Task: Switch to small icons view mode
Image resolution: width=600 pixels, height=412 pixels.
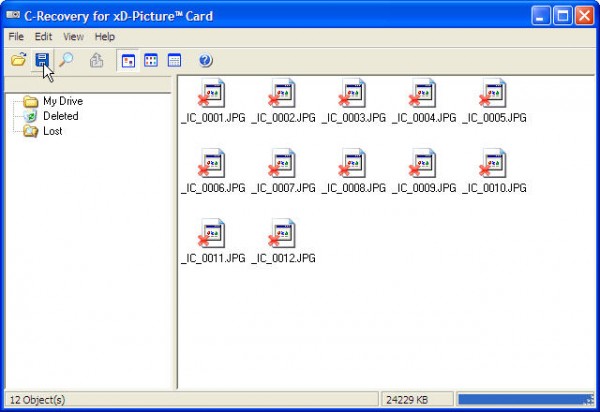Action: (x=151, y=60)
